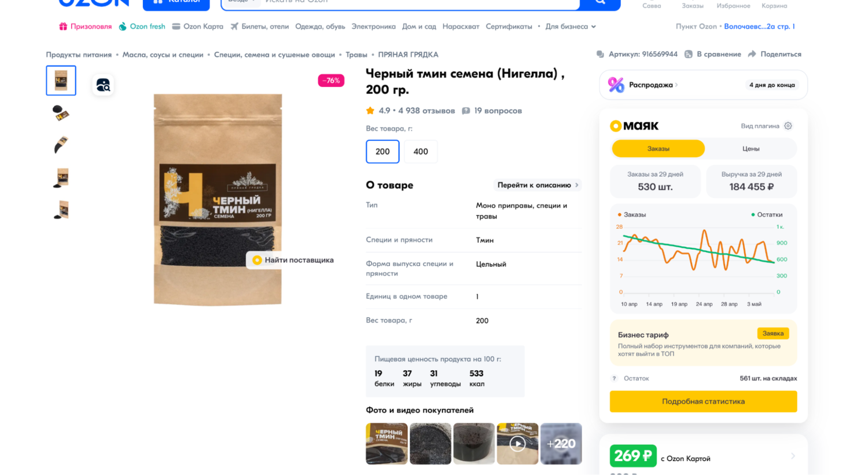Play the customer video thumbnail
868x475 pixels.
pos(517,444)
